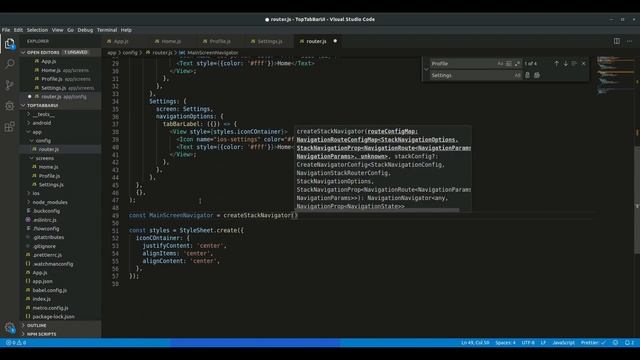Open the Help menu
The height and width of the screenshot is (360, 640).
click(x=126, y=30)
